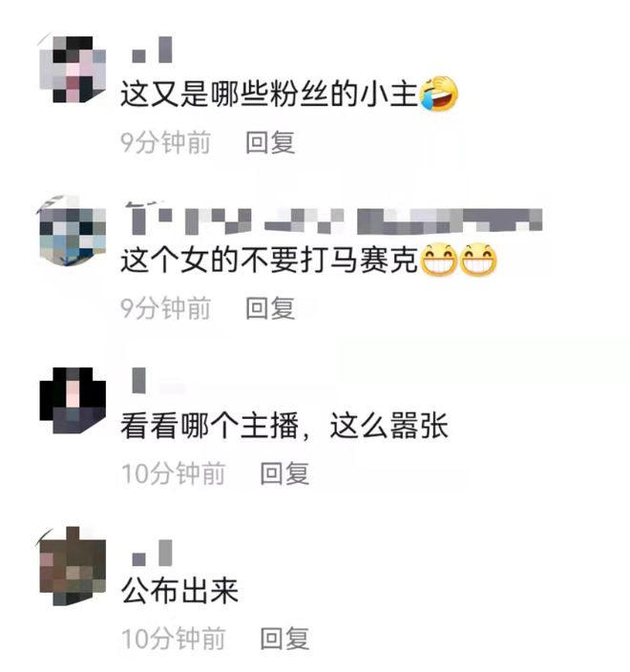Reply to the 看看哪个主播 comment
Image resolution: width=630 pixels, height=672 pixels.
click(x=284, y=473)
